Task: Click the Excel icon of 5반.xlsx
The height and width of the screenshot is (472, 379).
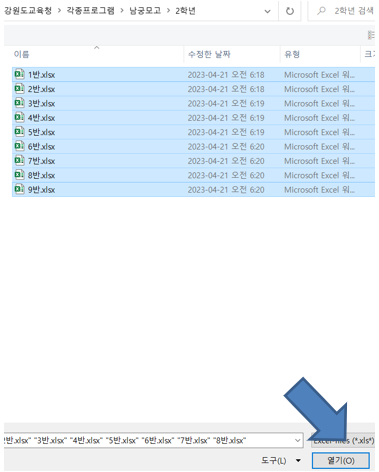Action: pyautogui.click(x=19, y=131)
